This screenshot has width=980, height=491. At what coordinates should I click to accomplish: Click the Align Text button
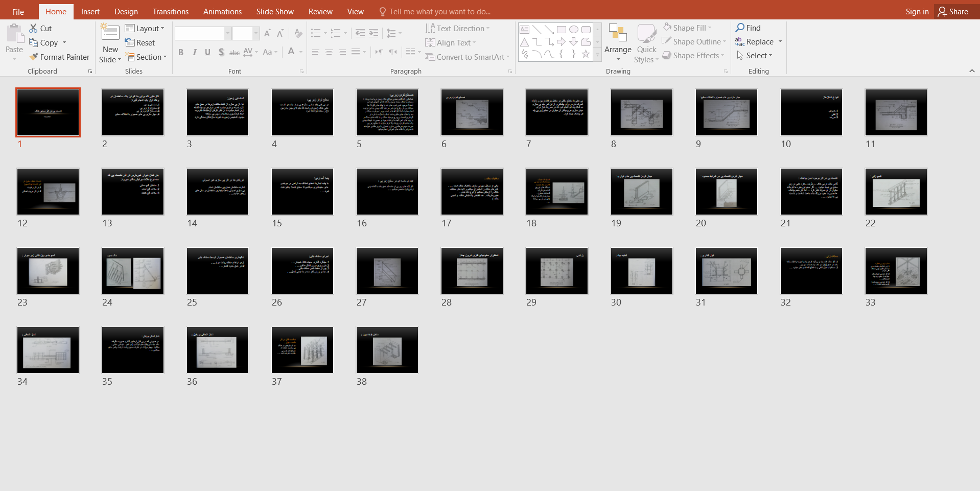pos(451,42)
